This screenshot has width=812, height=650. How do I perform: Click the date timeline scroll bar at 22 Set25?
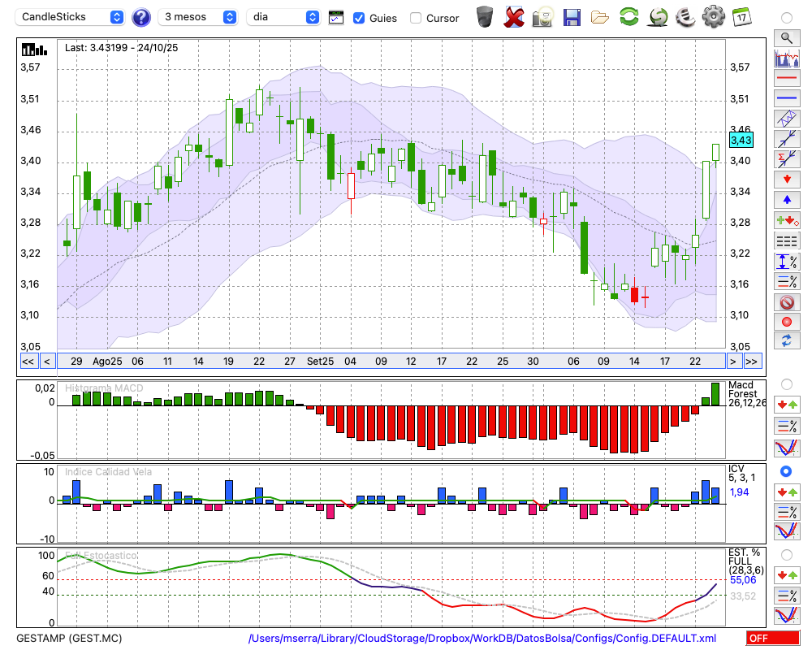(472, 362)
